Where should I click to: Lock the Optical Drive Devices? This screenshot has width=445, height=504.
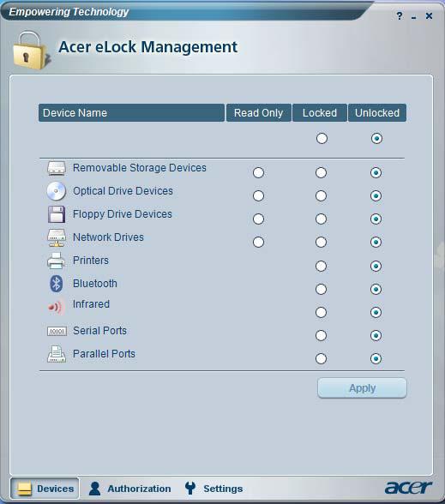(x=321, y=195)
